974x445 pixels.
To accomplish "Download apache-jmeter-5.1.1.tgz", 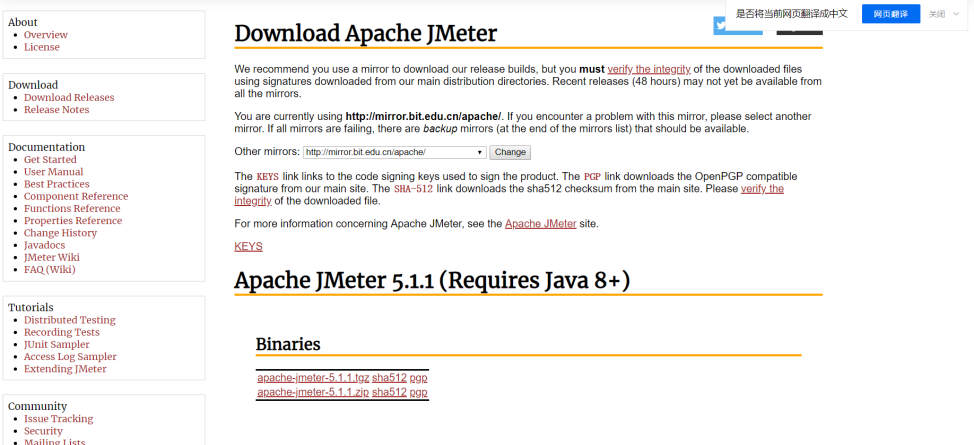I will coord(313,378).
